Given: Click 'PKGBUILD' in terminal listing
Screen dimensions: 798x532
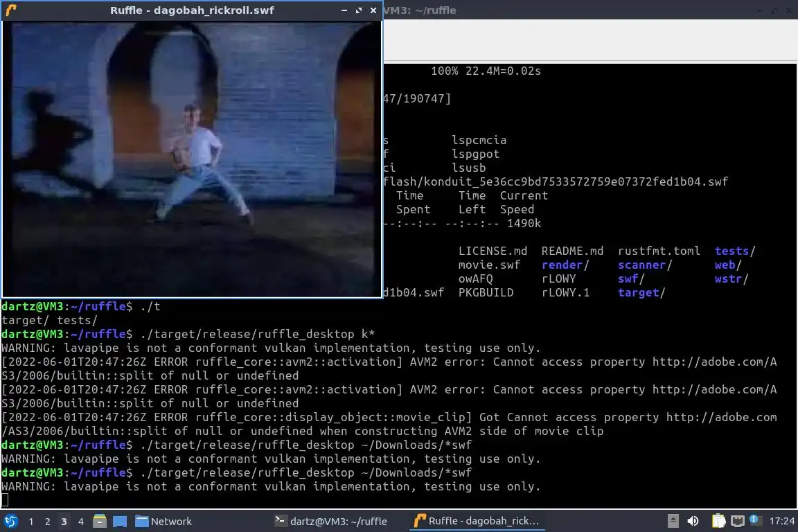Looking at the screenshot, I should point(486,293).
